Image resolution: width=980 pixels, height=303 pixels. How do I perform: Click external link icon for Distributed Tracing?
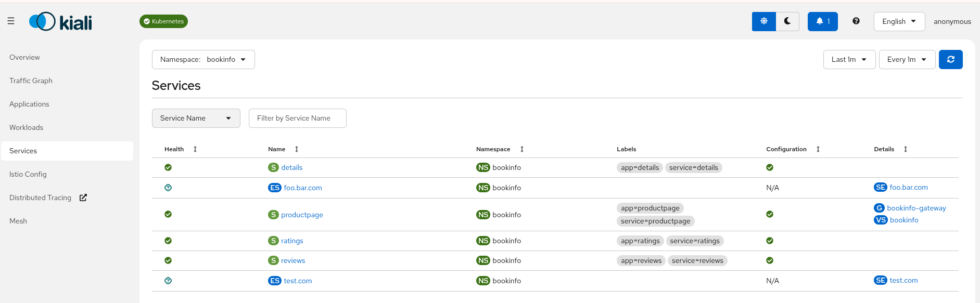83,197
